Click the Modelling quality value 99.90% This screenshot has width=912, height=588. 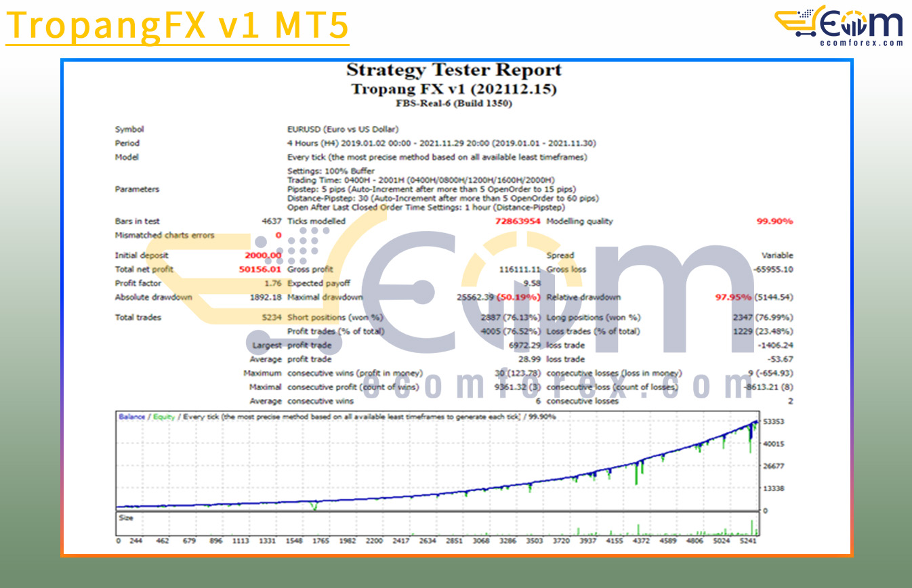(x=774, y=222)
